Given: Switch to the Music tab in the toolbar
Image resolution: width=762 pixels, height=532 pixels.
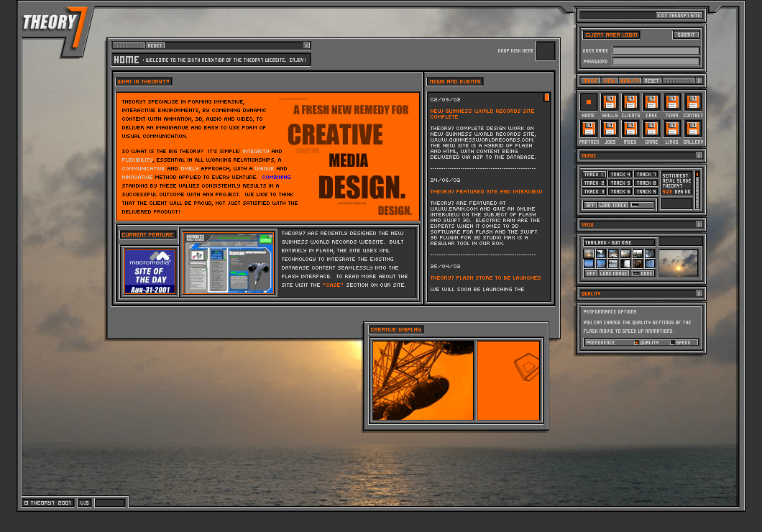Looking at the screenshot, I should point(590,81).
